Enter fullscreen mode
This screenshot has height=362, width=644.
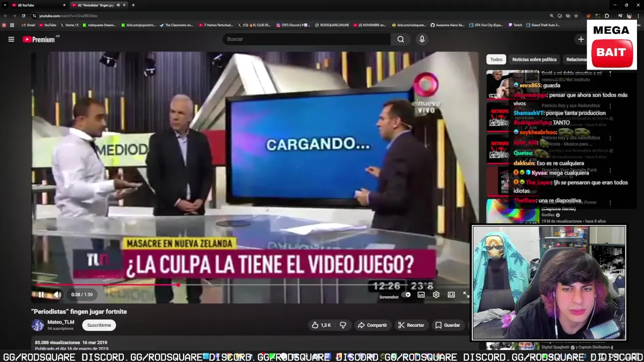(466, 295)
